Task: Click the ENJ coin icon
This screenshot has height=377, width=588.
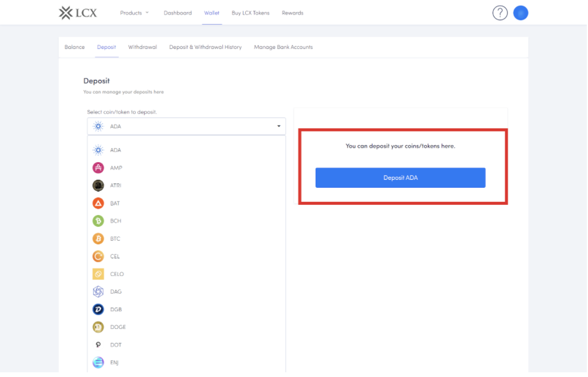Action: (x=98, y=362)
